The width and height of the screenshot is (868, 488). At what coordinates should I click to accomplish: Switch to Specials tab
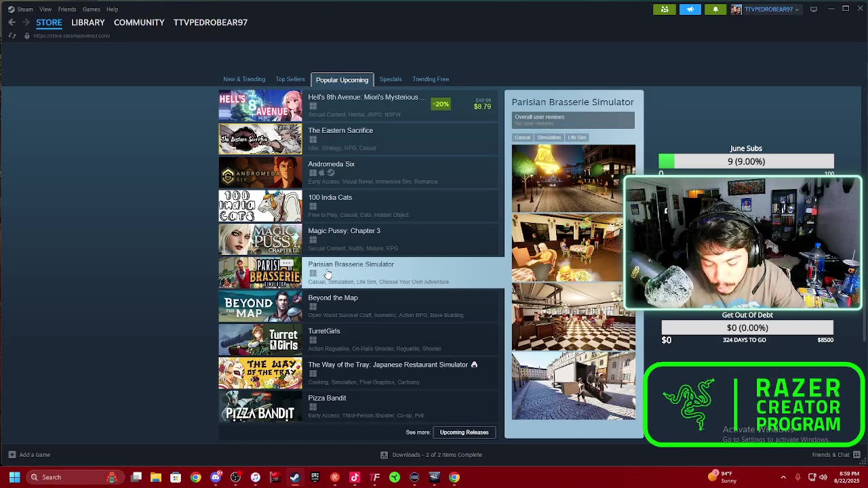[391, 79]
